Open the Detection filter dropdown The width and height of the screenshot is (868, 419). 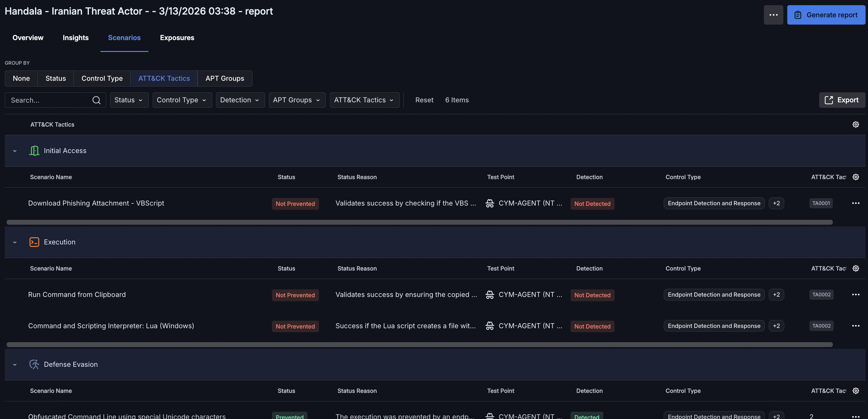tap(240, 100)
